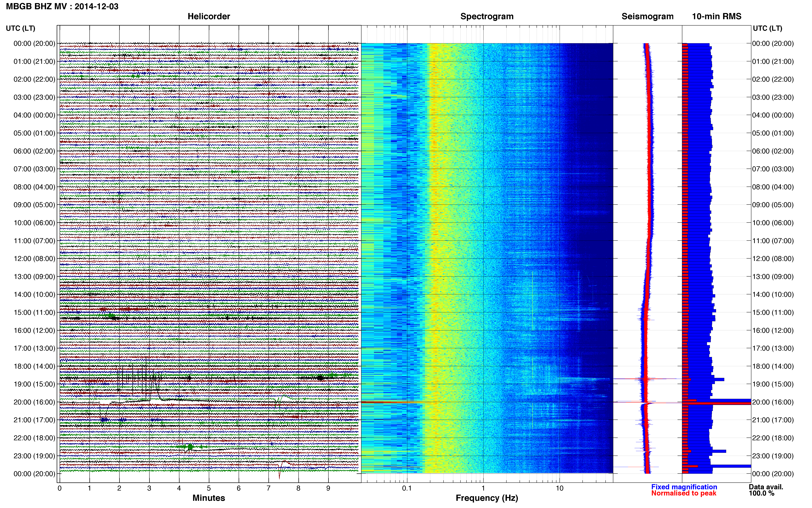Click the left '21:00 (17:00)' time label
812x508 pixels.
point(34,420)
